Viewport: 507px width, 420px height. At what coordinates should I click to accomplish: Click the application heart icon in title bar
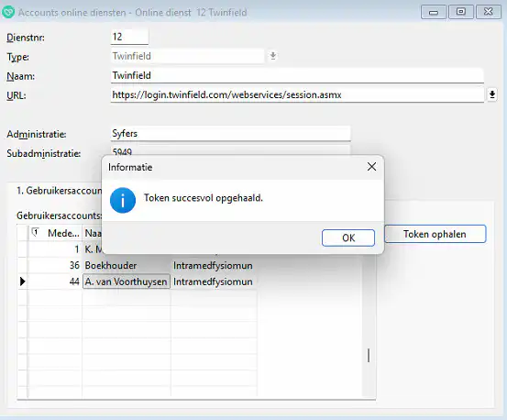[x=8, y=12]
